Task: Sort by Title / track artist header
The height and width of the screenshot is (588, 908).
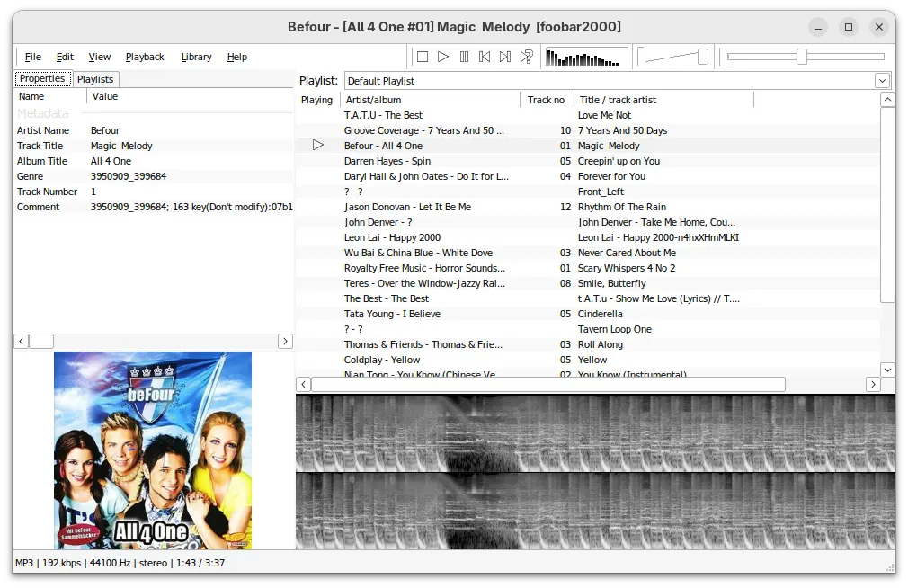Action: click(663, 100)
